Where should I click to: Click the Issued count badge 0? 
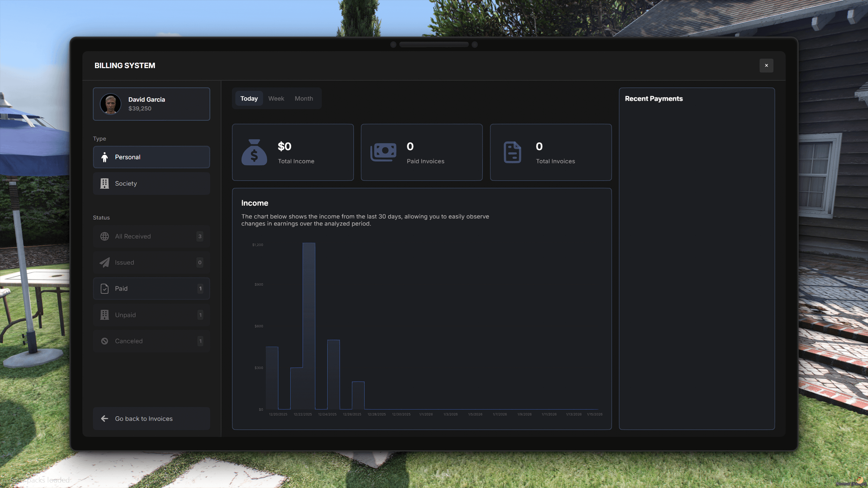200,262
